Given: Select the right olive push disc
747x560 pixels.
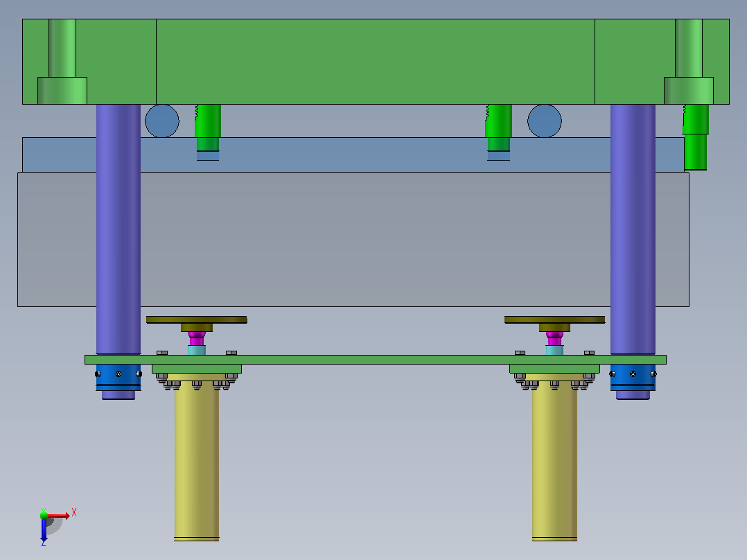Looking at the screenshot, I should click(554, 320).
